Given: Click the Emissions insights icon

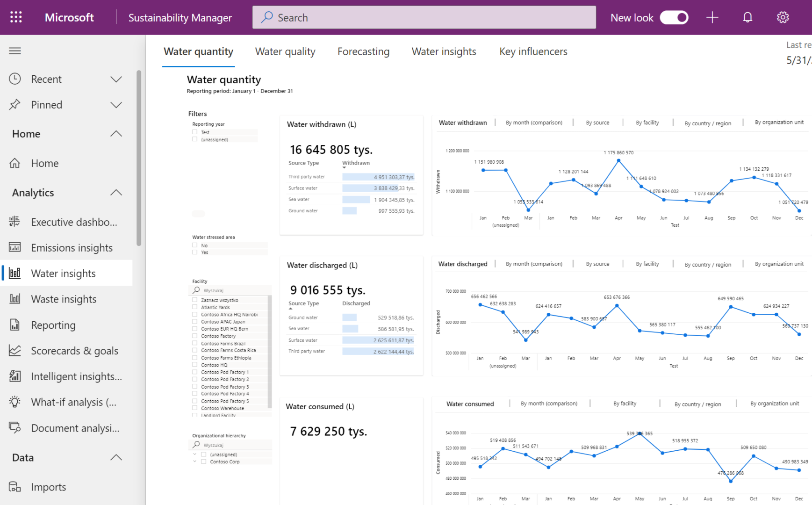Looking at the screenshot, I should (x=15, y=247).
